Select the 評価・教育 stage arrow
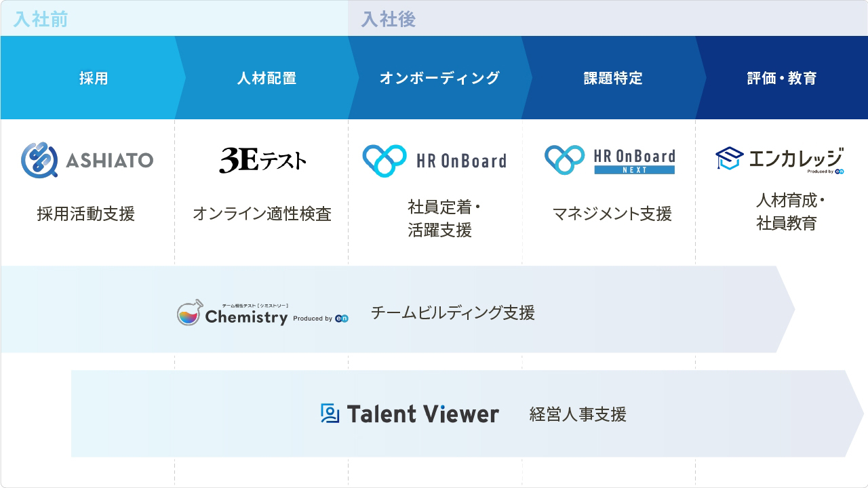This screenshot has width=868, height=488. [782, 78]
